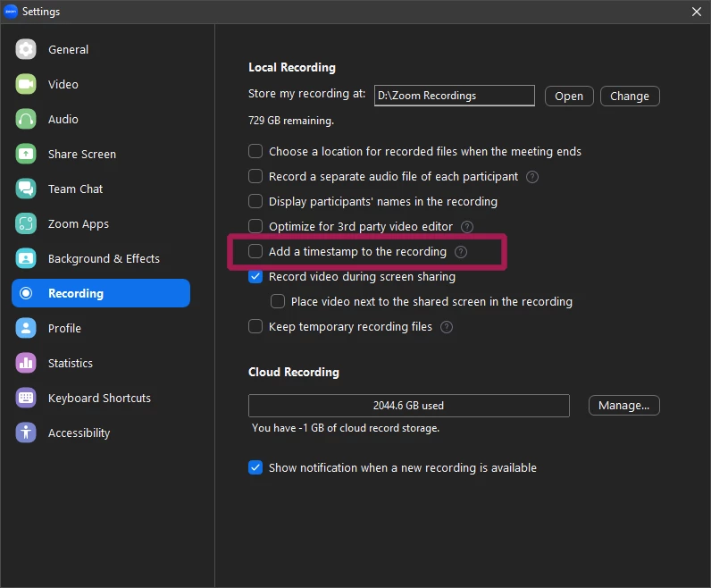Go to Profile section
The image size is (711, 588).
(x=101, y=328)
